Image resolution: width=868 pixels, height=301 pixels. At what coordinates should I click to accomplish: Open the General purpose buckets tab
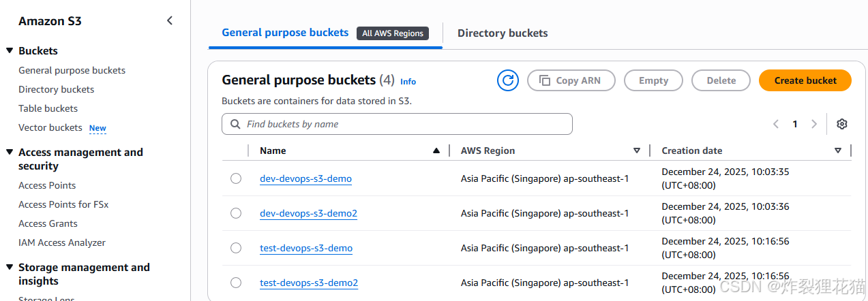[x=285, y=33]
